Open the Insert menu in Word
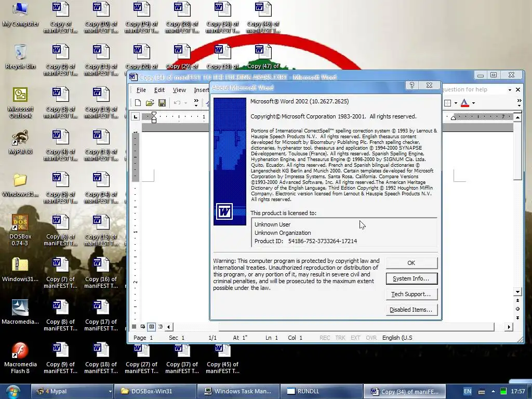Viewport: 532px width, 399px height. [201, 90]
